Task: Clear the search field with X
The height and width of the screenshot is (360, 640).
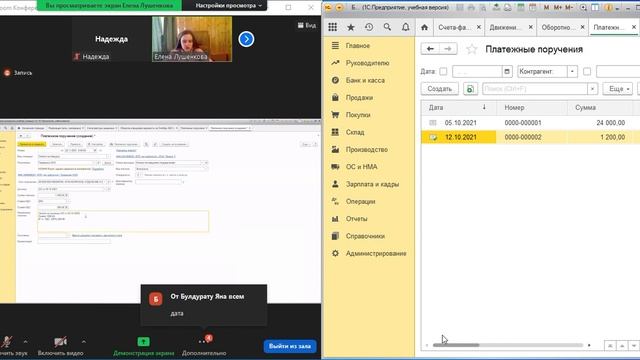Action: pos(592,89)
